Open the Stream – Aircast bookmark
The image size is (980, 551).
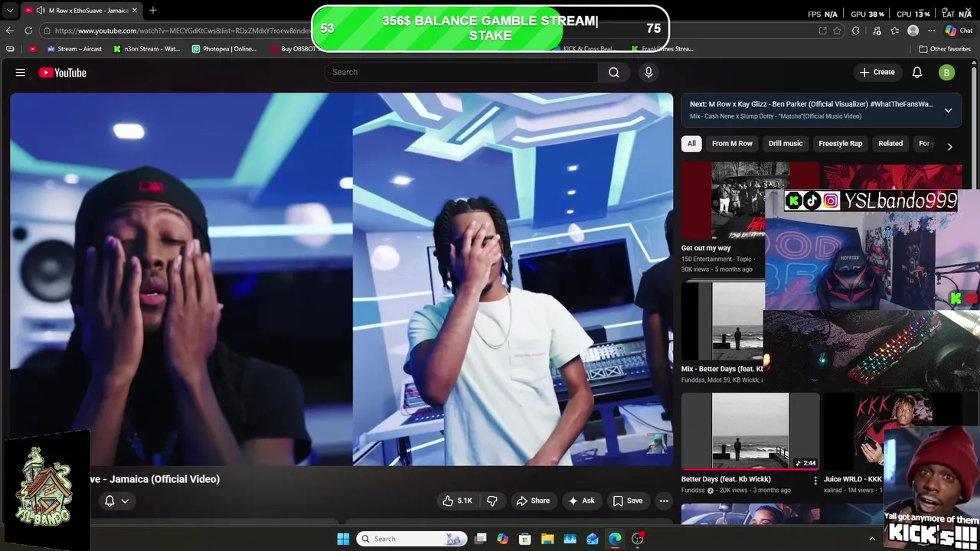click(74, 49)
